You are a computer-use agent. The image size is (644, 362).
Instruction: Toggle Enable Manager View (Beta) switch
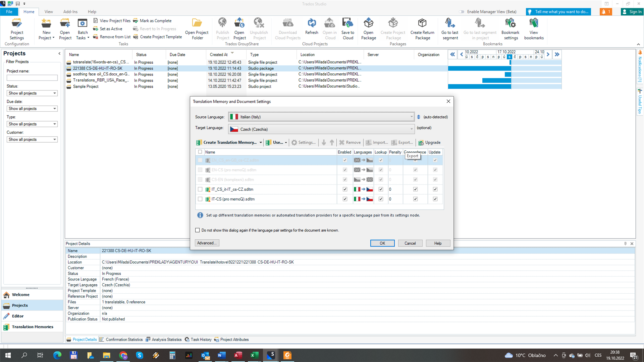point(462,12)
